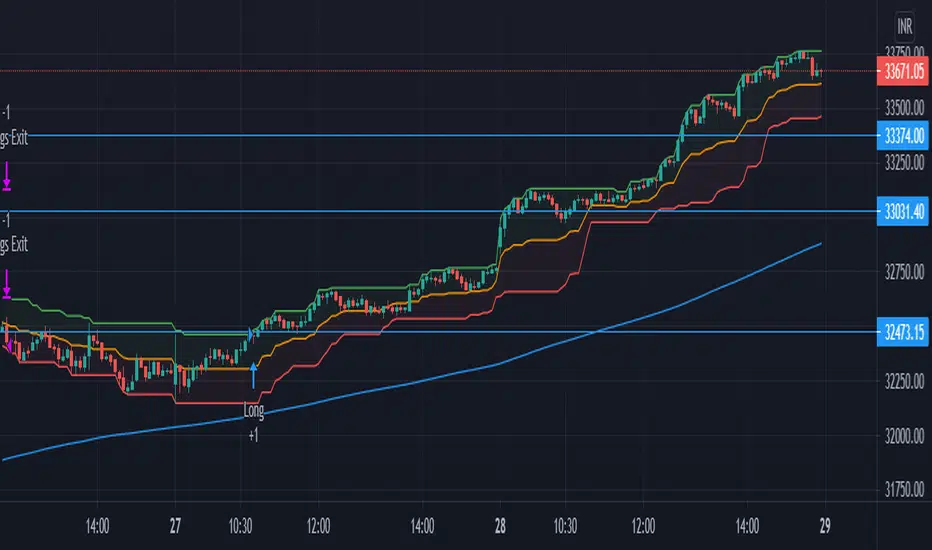
Task: Click the blue Long entry arrow
Action: pos(254,375)
